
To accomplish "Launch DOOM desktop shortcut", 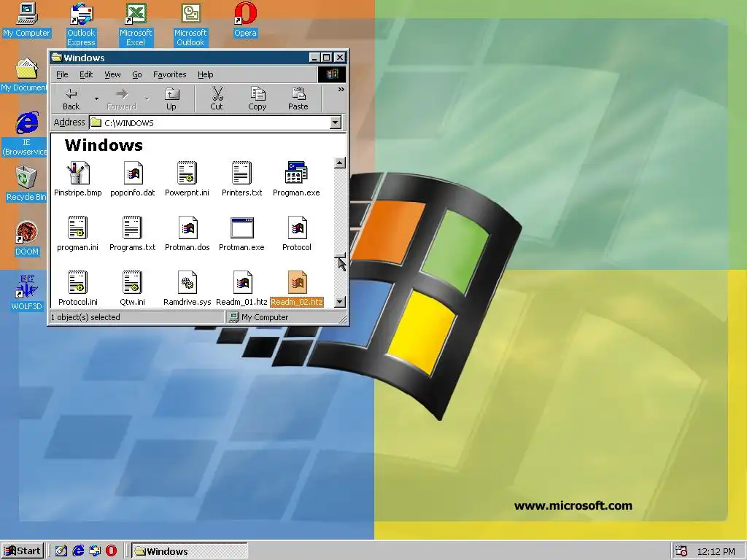I will [x=26, y=239].
